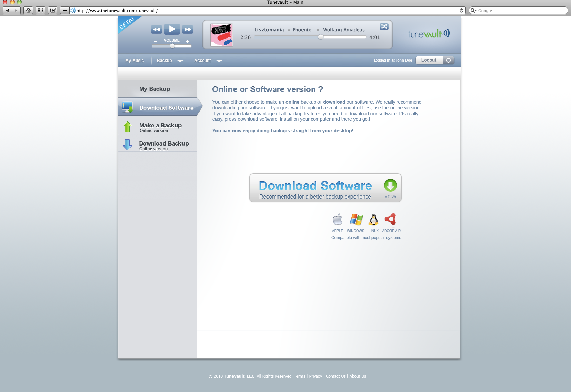
Task: Click the tunevault logo
Action: click(x=429, y=33)
